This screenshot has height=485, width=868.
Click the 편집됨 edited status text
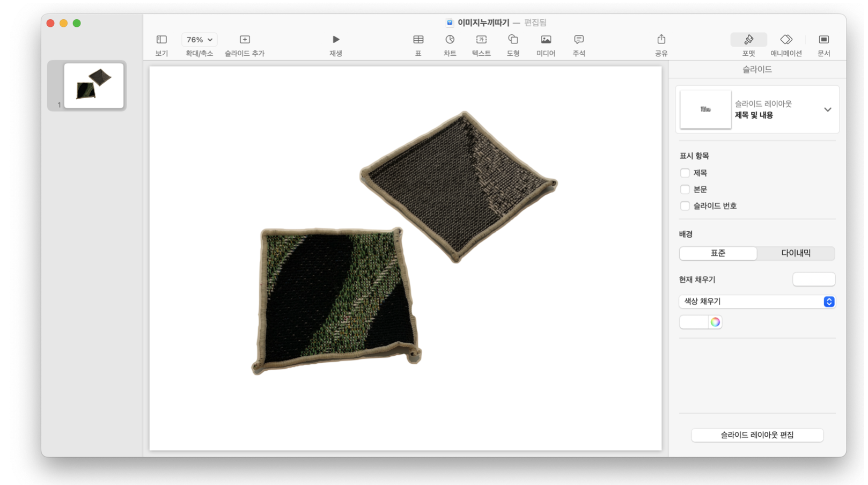pyautogui.click(x=535, y=23)
